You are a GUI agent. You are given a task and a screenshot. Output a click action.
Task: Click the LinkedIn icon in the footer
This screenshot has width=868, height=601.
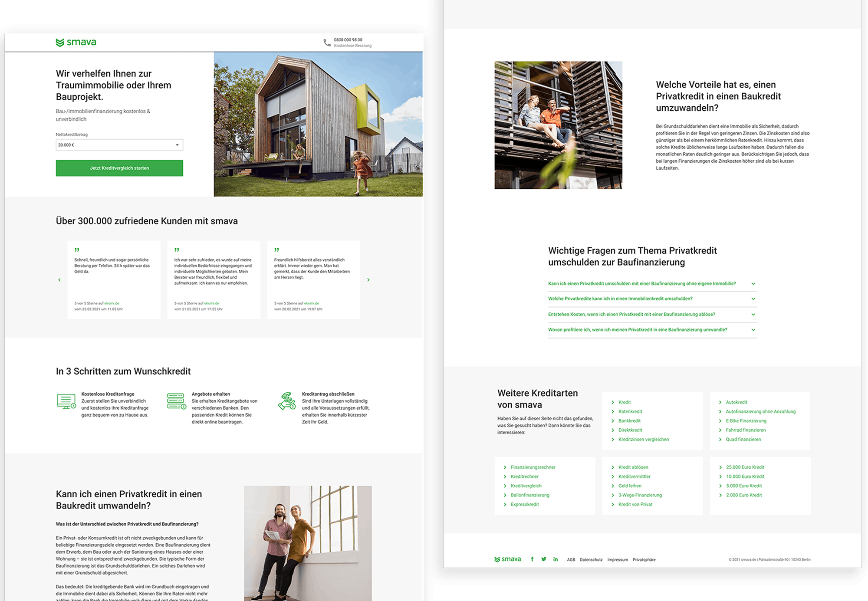pos(556,559)
